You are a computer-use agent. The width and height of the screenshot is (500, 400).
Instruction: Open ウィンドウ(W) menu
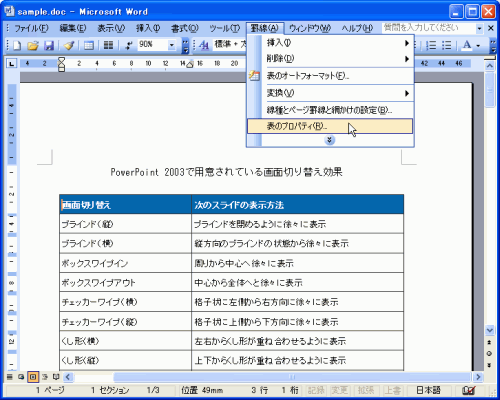point(310,29)
